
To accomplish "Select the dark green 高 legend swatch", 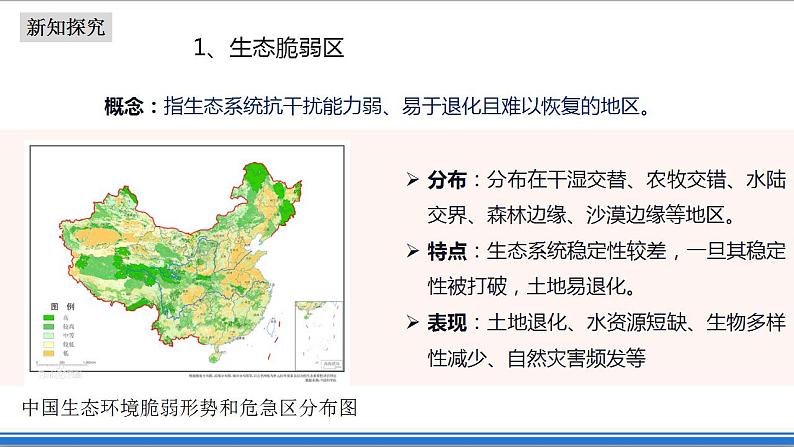I will pyautogui.click(x=46, y=315).
